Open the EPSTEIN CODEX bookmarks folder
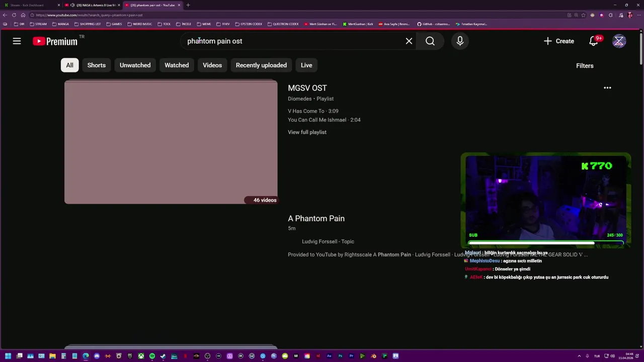The image size is (644, 362). click(249, 24)
